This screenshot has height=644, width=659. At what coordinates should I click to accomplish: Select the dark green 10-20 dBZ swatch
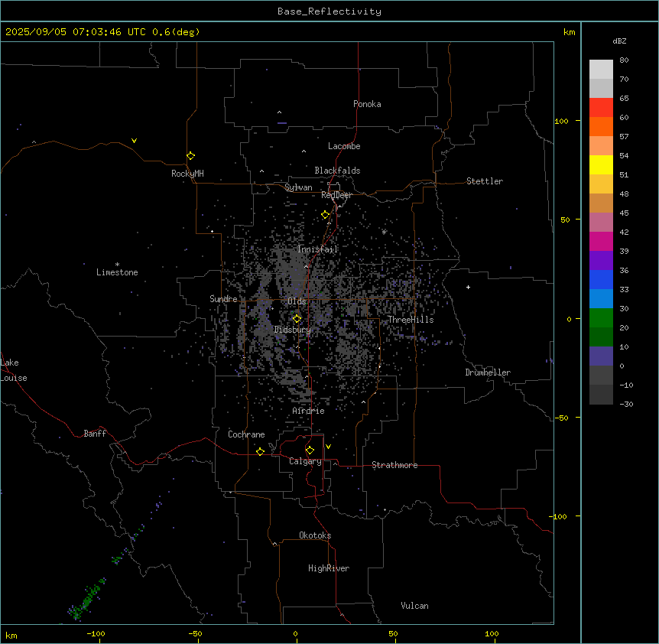pyautogui.click(x=601, y=337)
